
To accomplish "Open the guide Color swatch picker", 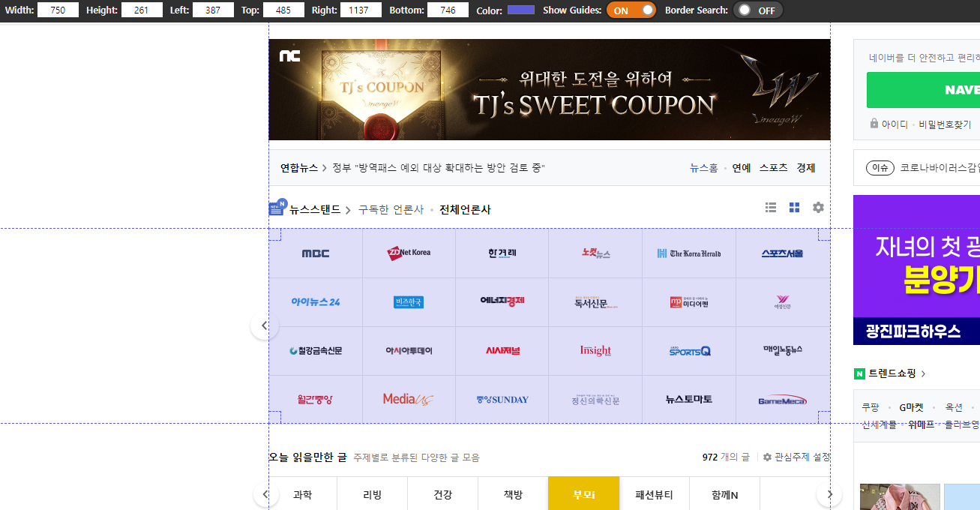I will click(521, 10).
